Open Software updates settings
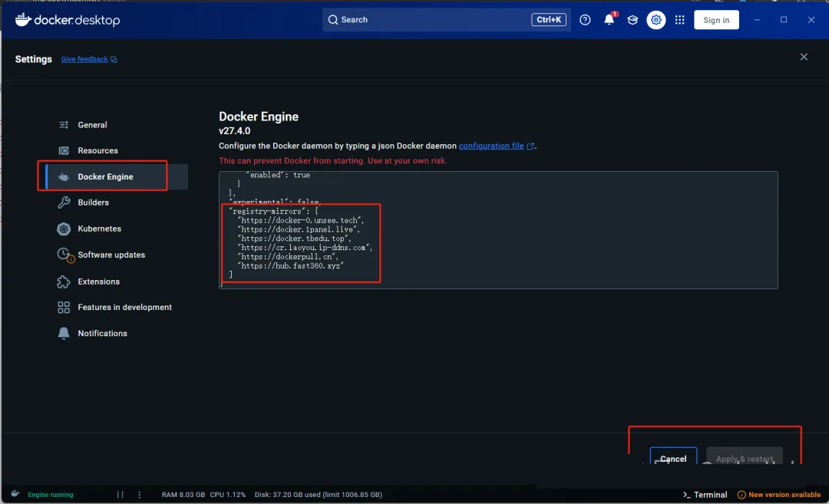This screenshot has height=504, width=829. pos(113,255)
